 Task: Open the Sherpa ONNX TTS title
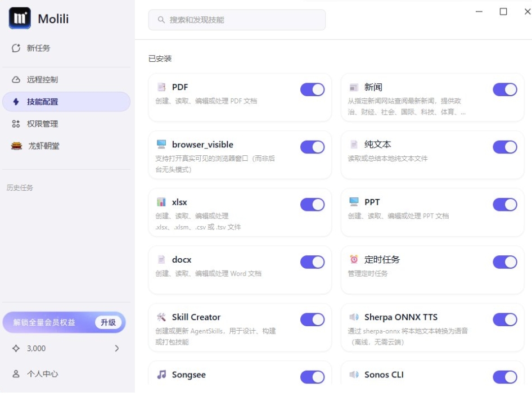point(401,317)
